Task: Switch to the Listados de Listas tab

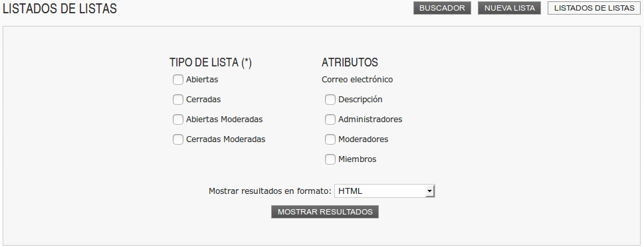Action: (x=594, y=8)
